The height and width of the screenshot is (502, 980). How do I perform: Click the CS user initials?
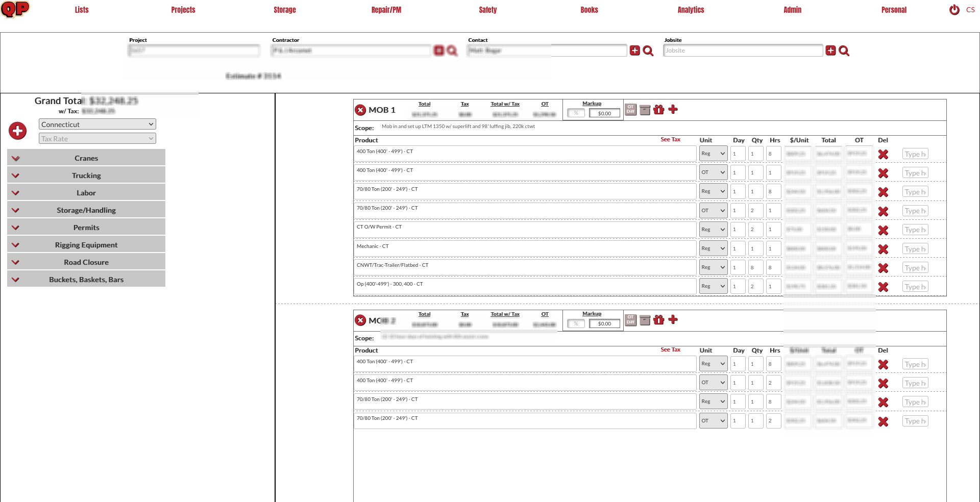(970, 10)
